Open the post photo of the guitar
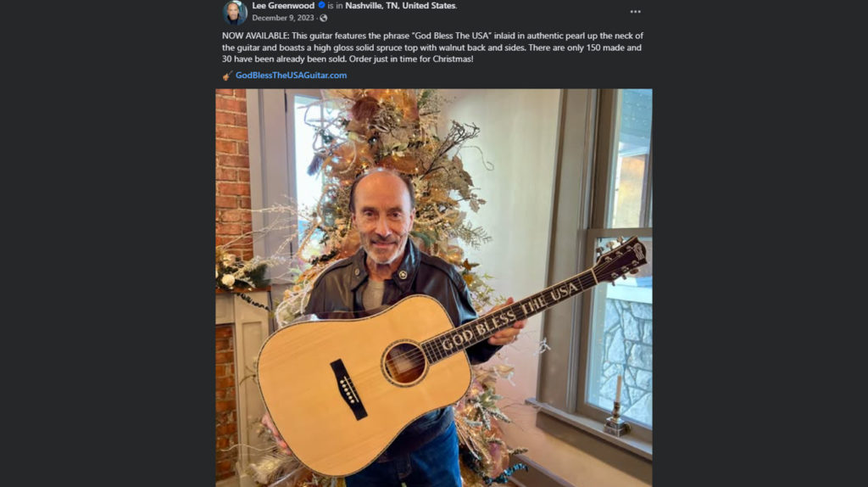The height and width of the screenshot is (487, 868). (x=433, y=288)
